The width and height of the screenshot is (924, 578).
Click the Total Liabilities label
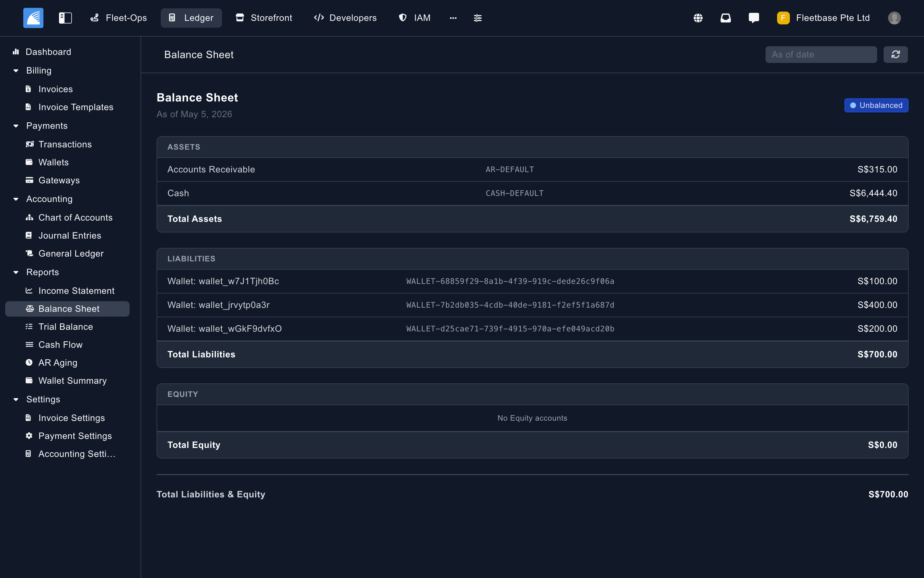coord(201,355)
